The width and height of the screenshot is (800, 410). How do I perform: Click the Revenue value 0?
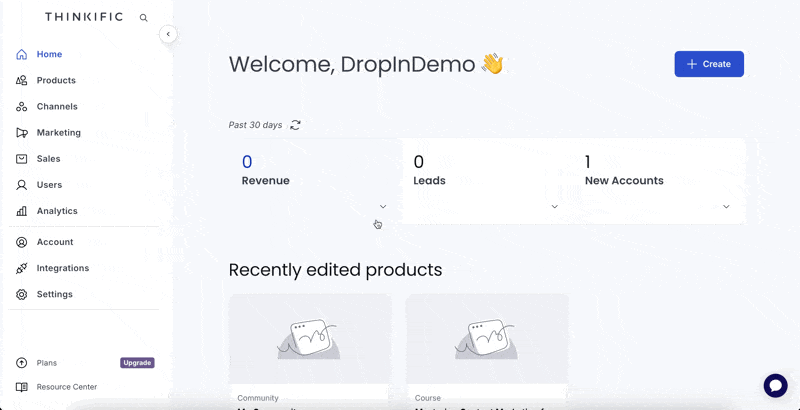click(x=247, y=162)
